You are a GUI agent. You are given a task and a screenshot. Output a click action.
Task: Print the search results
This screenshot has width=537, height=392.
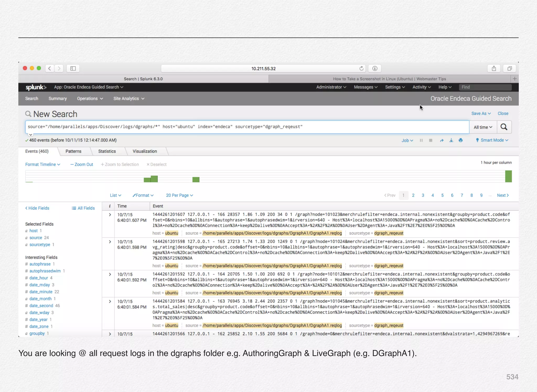(x=461, y=140)
